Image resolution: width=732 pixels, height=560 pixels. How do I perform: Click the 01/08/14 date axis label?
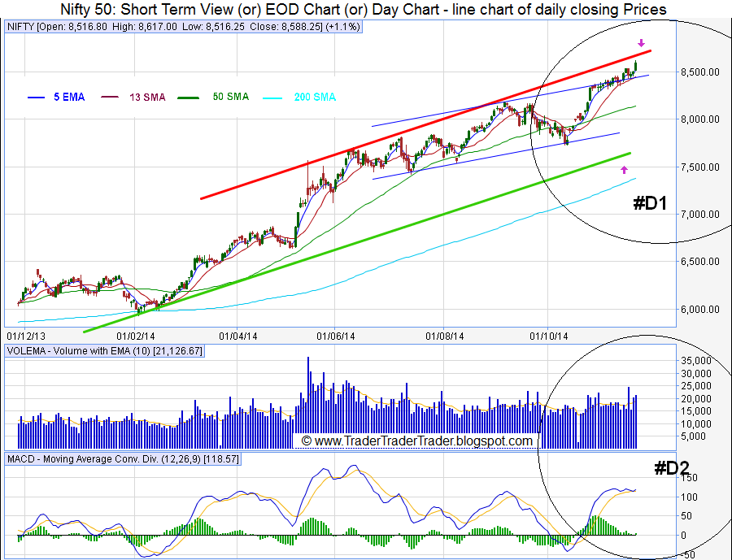[x=445, y=336]
